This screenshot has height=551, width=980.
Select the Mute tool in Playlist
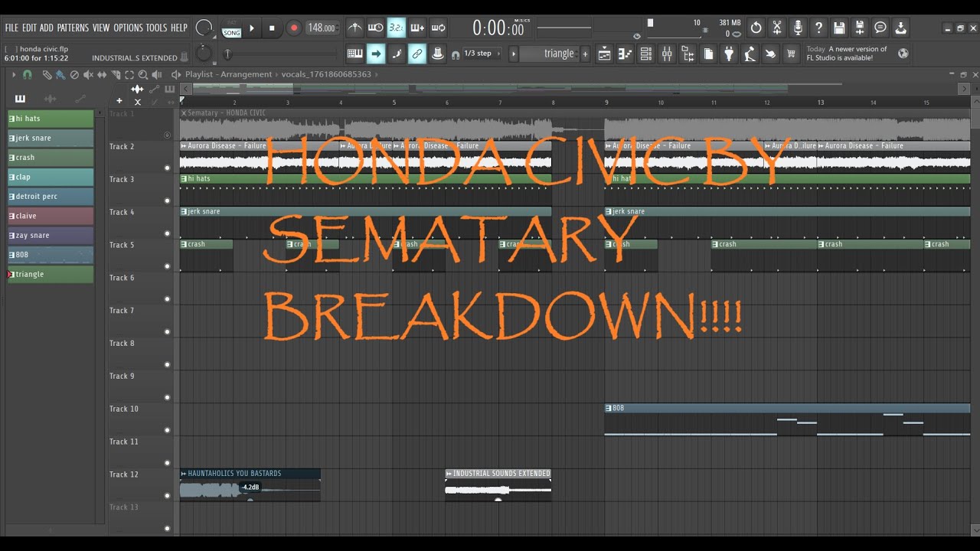tap(88, 75)
